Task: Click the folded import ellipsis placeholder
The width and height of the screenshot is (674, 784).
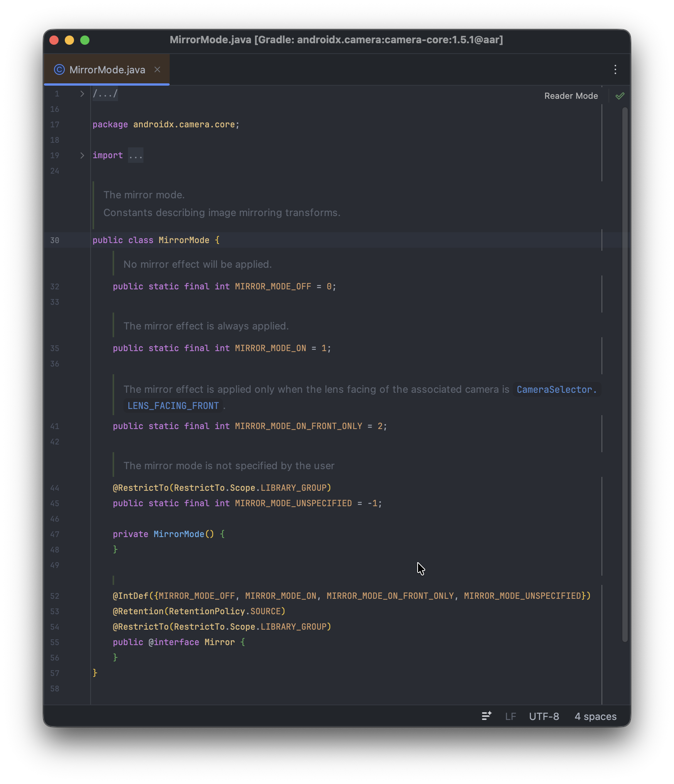Action: tap(136, 155)
